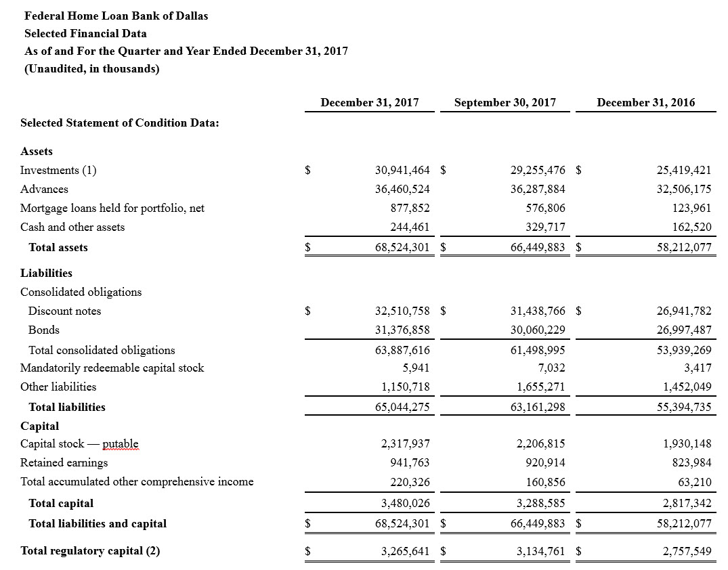728x570 pixels.
Task: Click total consolidated obligations value 53,939,269
Action: tap(684, 351)
